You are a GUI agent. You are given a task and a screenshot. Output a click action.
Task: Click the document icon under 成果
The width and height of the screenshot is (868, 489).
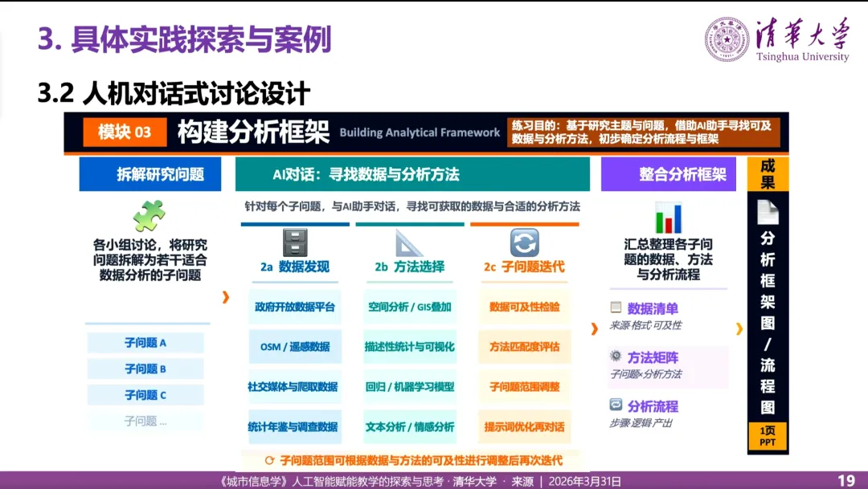click(768, 212)
